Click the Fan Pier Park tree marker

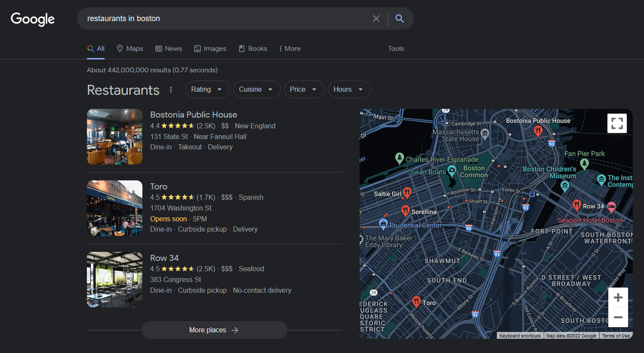[x=584, y=164]
